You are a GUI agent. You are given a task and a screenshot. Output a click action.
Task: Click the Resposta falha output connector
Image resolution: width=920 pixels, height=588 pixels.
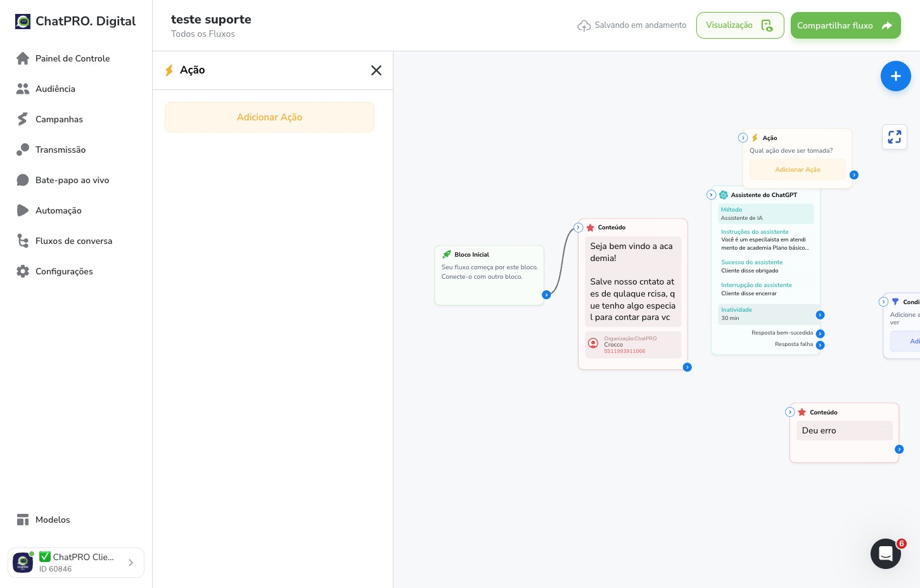pyautogui.click(x=820, y=345)
